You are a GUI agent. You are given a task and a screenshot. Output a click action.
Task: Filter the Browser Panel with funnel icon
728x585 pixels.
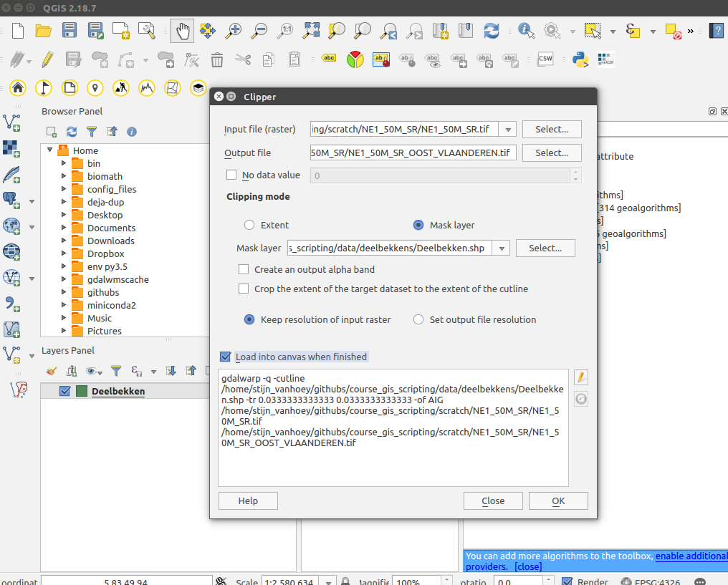pyautogui.click(x=92, y=132)
